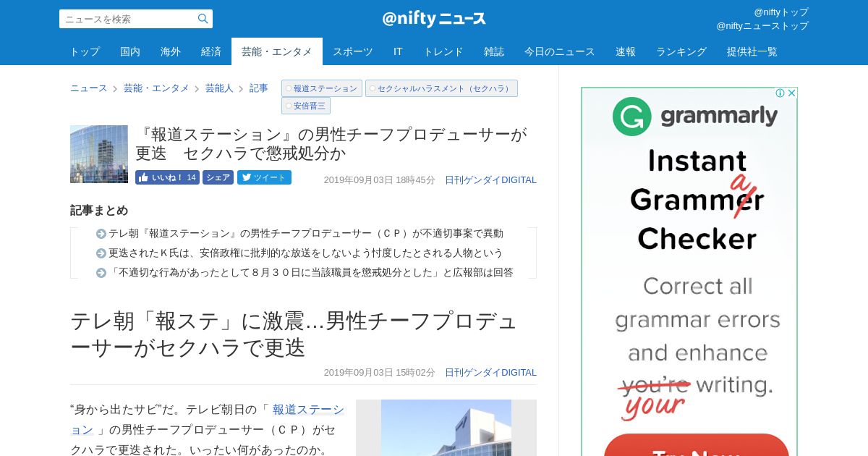Click the upper 日刊ゲンダイDIGITAL source link

[x=490, y=180]
